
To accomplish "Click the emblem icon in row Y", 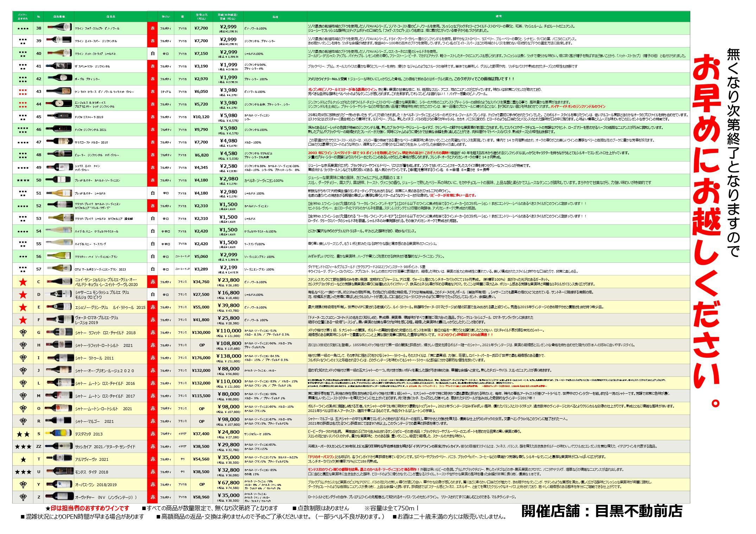I will click(23, 485).
